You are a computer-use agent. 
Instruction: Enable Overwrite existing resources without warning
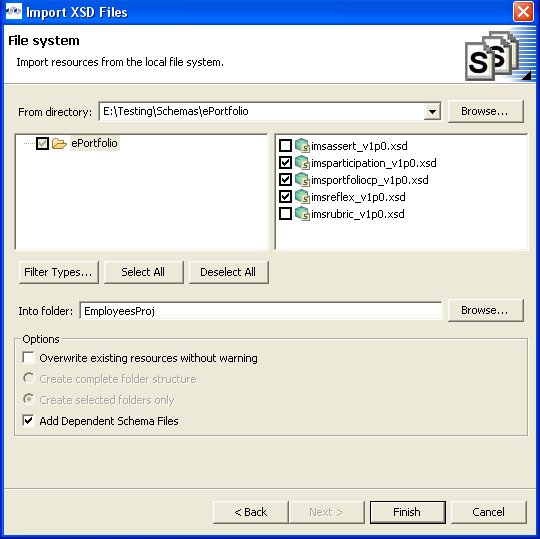pos(28,357)
